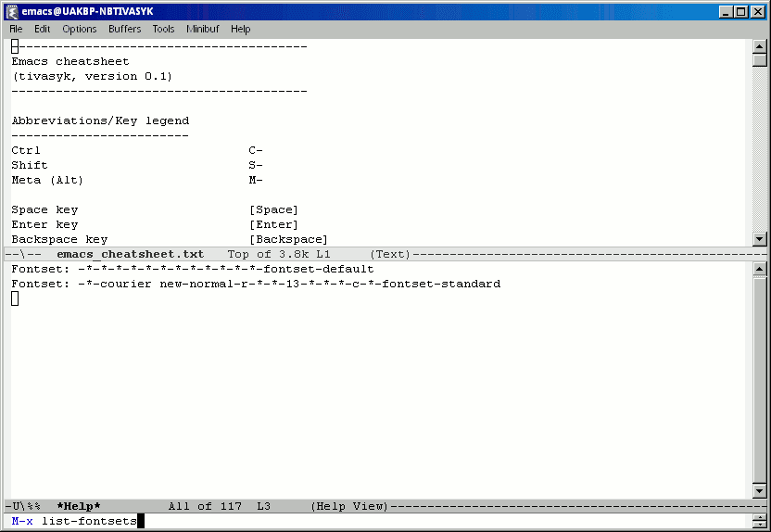Click the 'Enter key' text
This screenshot has height=532, width=771.
[x=44, y=224]
